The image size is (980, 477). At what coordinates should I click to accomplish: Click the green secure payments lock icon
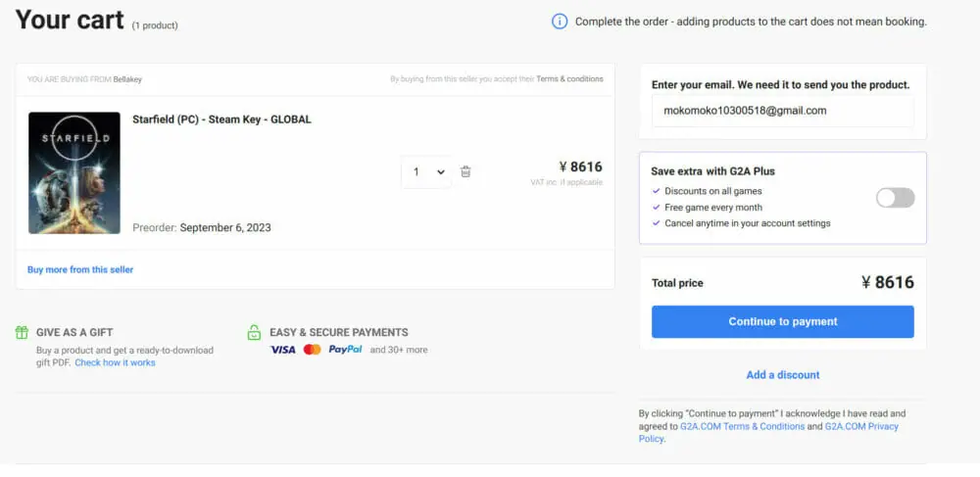click(x=255, y=332)
